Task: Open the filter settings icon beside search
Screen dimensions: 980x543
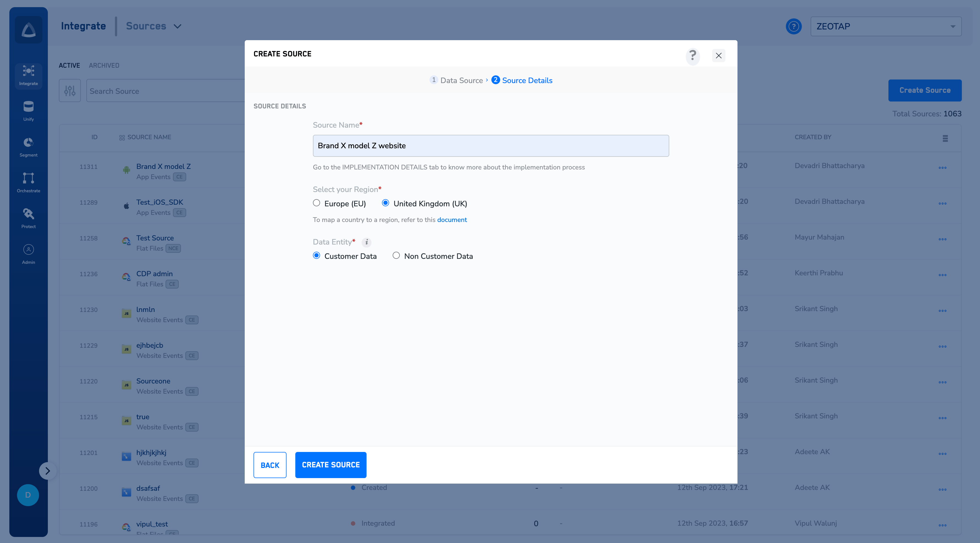Action: 70,91
